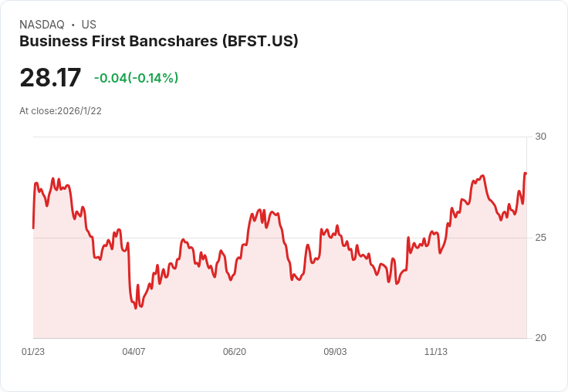Click the 20 label on the price axis
Screen dimensions: 568x392
[540, 338]
